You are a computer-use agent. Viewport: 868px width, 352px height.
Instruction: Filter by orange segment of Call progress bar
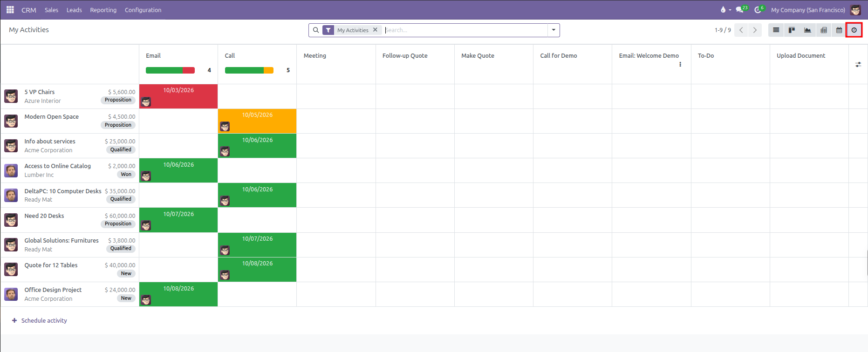pos(269,70)
